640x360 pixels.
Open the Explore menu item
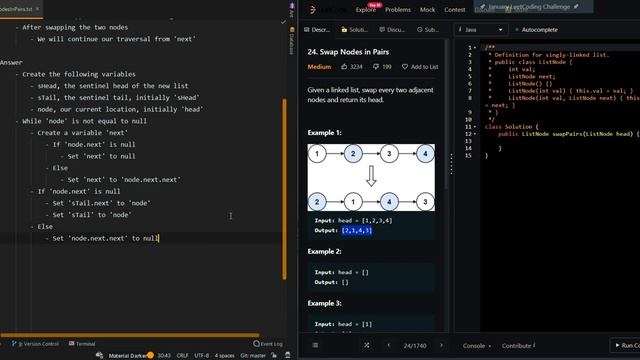pos(365,10)
